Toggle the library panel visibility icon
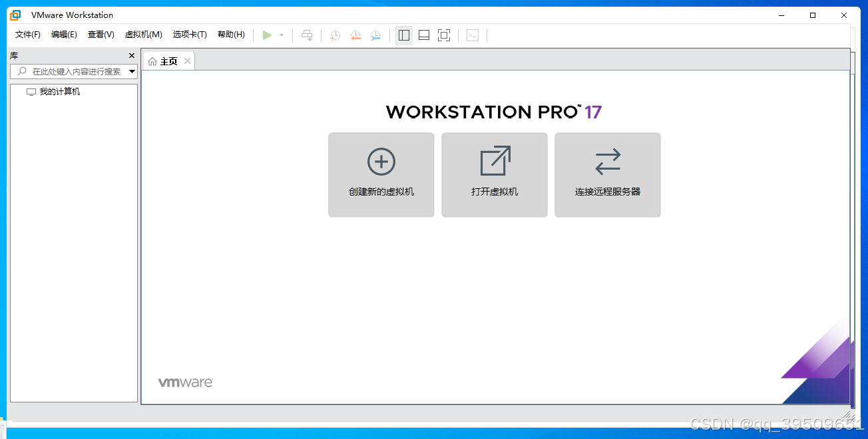Image resolution: width=868 pixels, height=439 pixels. click(x=404, y=35)
